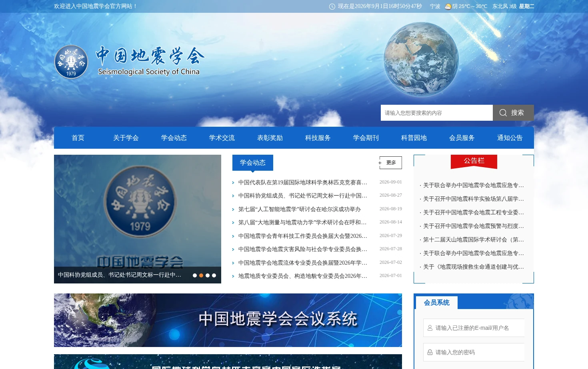Click the cloudy weather icon for Ningbo
The width and height of the screenshot is (588, 369).
coord(448,6)
